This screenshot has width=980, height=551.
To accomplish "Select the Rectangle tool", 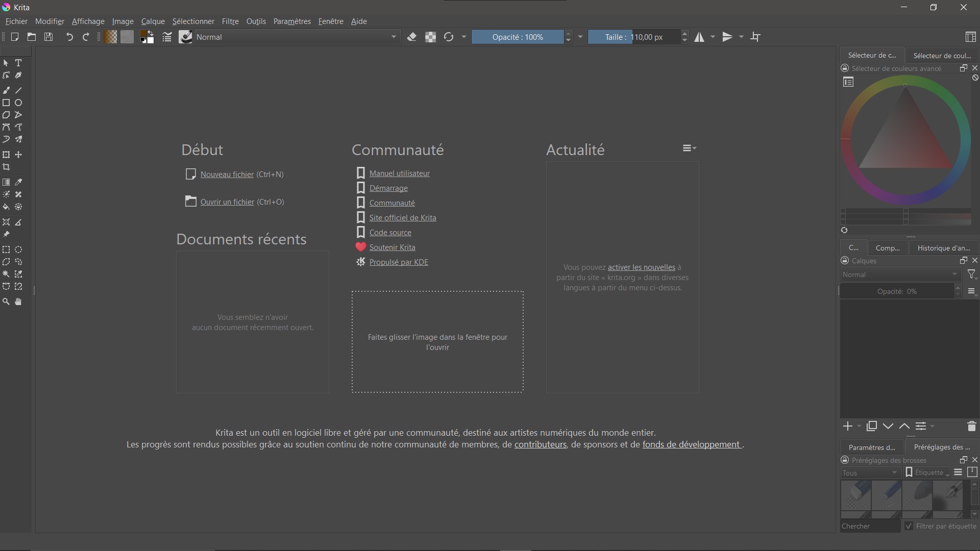I will [6, 103].
